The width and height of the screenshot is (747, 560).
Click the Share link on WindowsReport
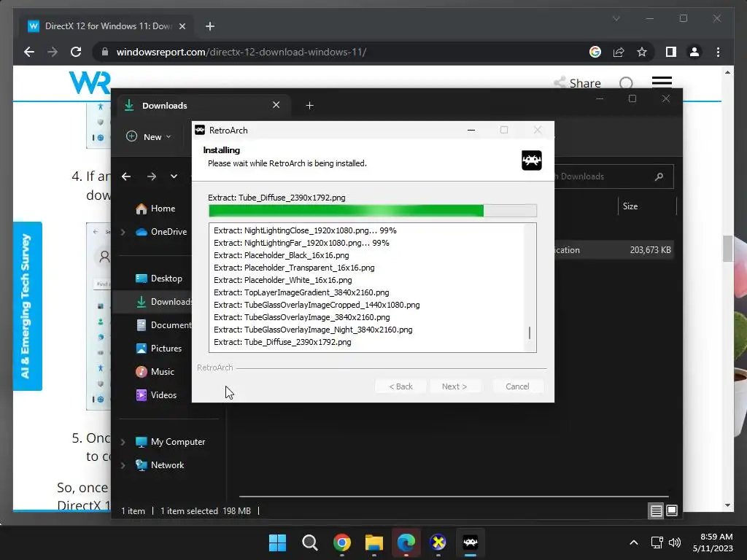(577, 83)
